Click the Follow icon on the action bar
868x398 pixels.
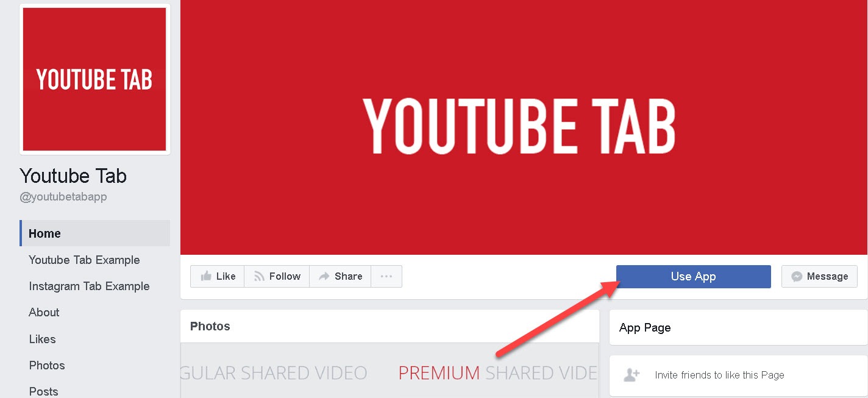(258, 275)
